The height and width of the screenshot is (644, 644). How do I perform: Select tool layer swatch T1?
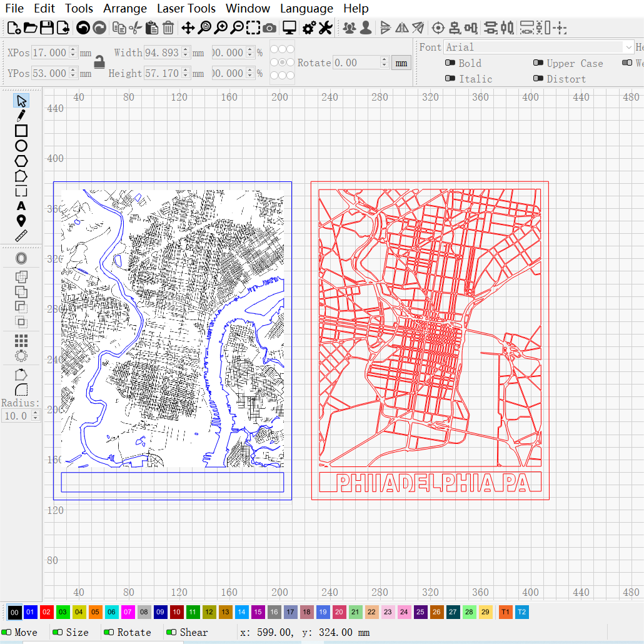pyautogui.click(x=505, y=612)
